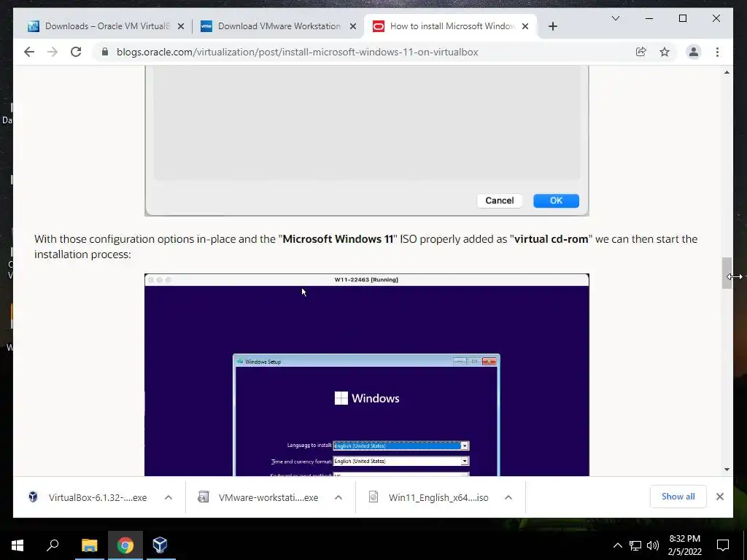Click the W11-22463 [Running] title
The image size is (747, 560).
pos(366,279)
